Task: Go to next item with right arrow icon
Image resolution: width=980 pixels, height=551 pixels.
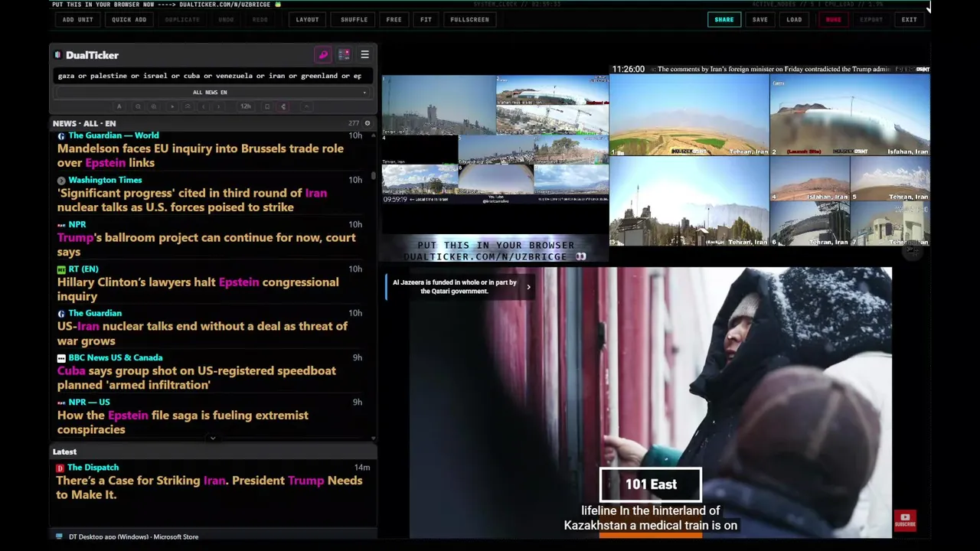Action: pos(218,106)
